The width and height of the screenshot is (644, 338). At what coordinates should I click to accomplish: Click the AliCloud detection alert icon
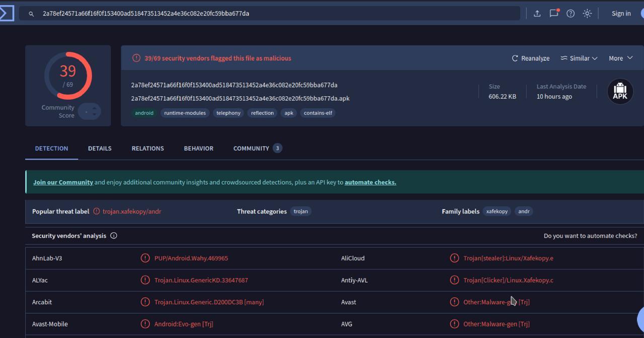454,258
